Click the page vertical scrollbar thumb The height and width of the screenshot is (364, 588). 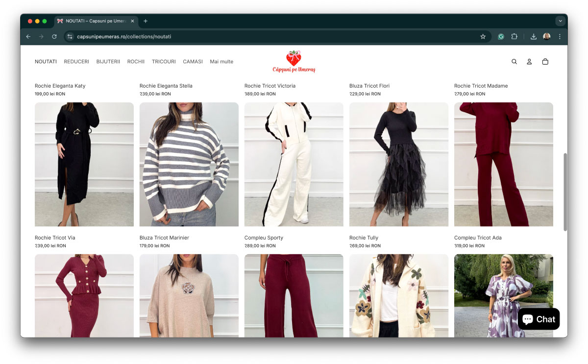pos(565,192)
